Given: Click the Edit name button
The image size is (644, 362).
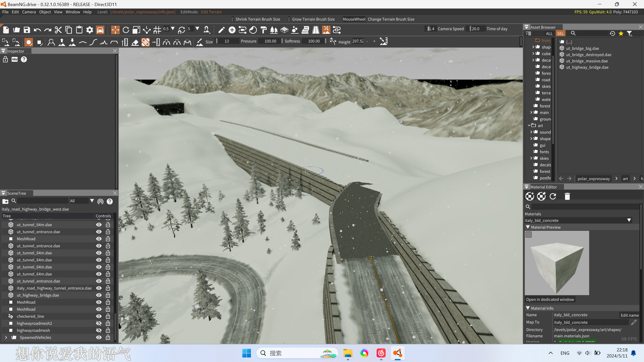Looking at the screenshot, I should point(629,315).
